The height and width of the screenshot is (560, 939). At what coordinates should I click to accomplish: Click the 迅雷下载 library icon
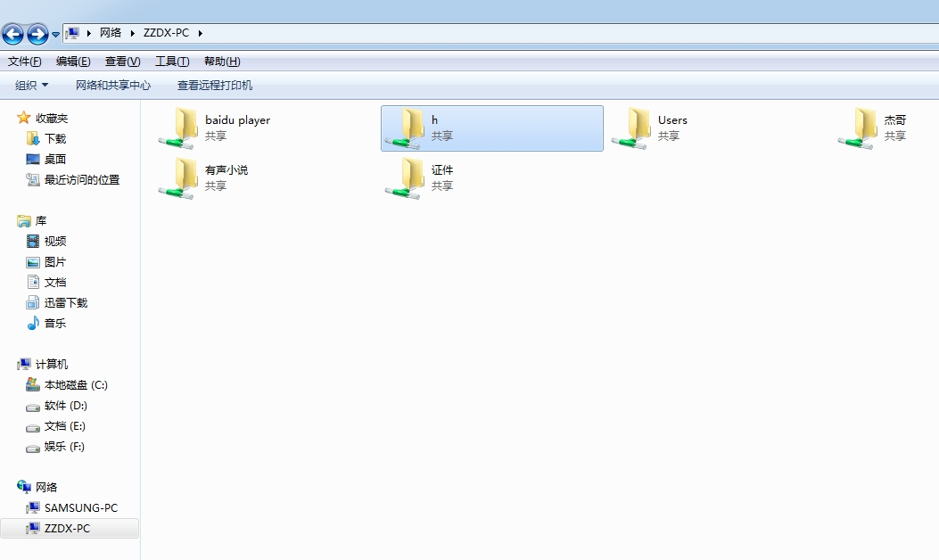(x=33, y=302)
